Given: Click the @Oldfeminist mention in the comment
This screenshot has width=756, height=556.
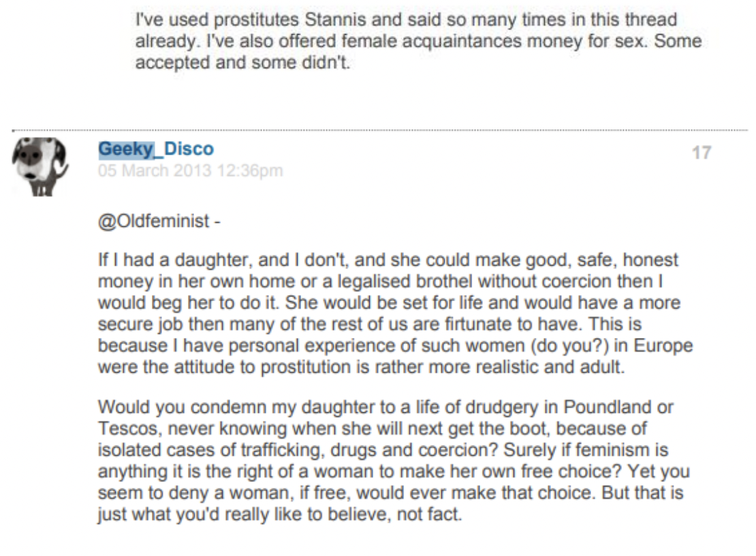Looking at the screenshot, I should tap(154, 221).
